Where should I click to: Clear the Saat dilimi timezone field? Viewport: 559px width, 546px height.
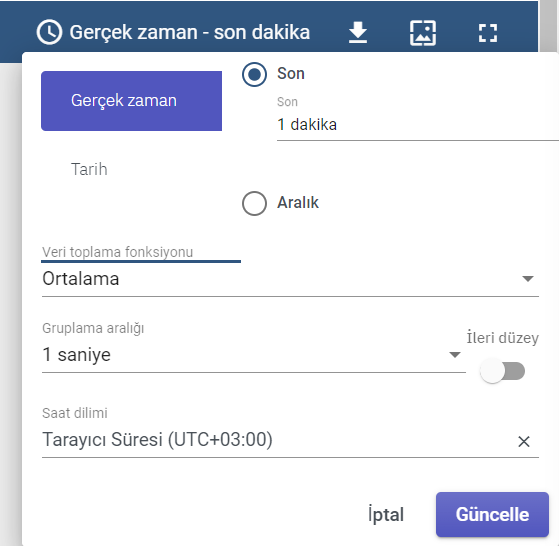pyautogui.click(x=524, y=442)
